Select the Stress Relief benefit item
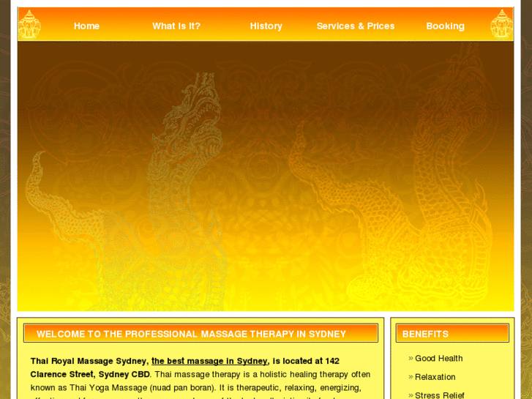 439,395
